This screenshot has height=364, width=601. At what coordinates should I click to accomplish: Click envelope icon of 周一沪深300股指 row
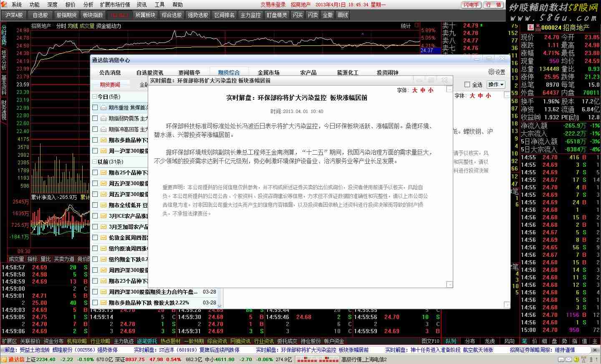point(103,151)
